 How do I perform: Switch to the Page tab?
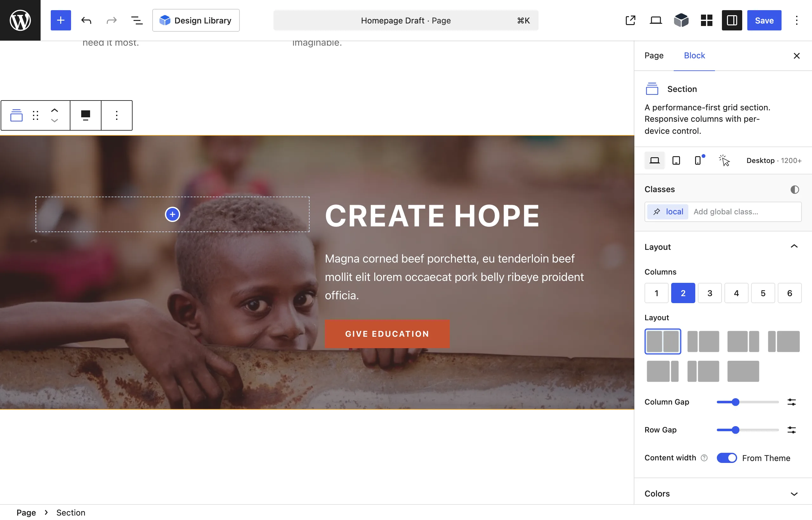pos(654,55)
